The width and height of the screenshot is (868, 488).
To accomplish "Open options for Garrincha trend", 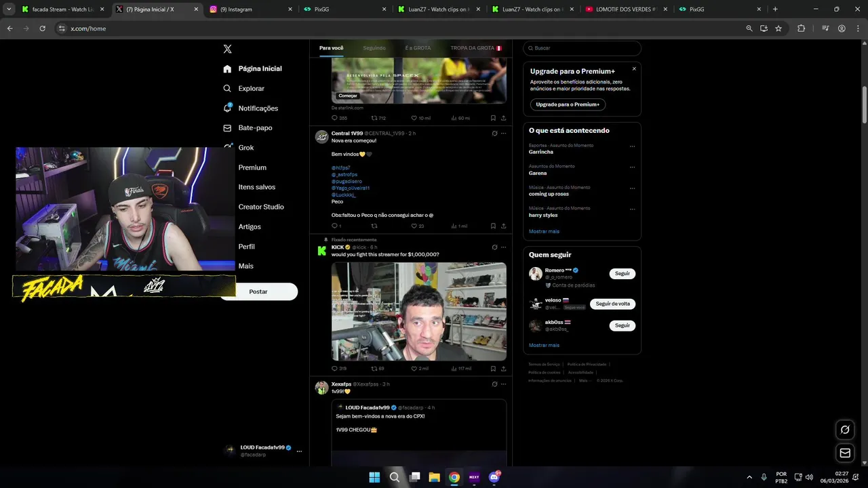I will tap(632, 146).
